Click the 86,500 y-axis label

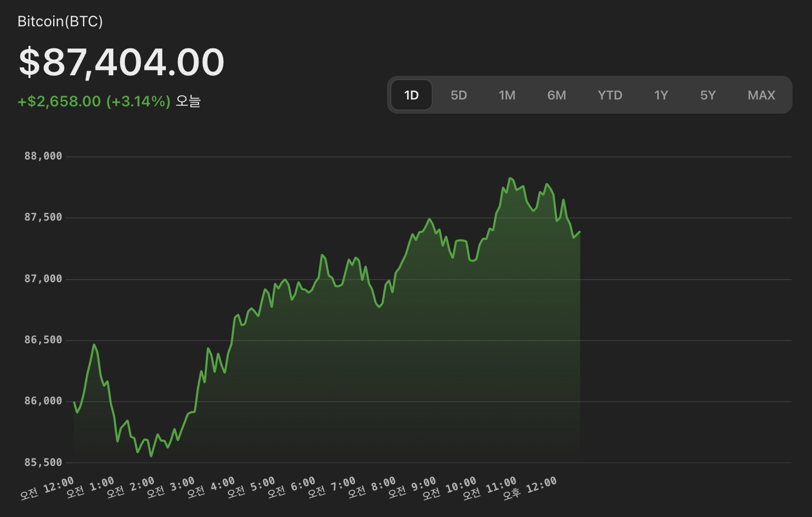click(x=43, y=340)
